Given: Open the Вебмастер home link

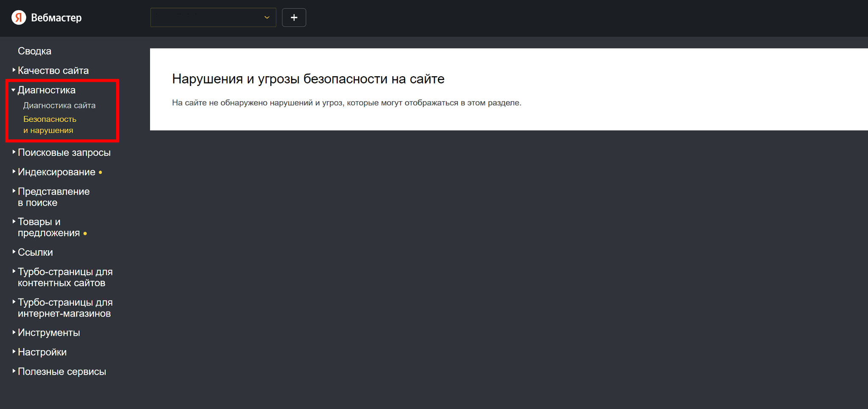Looking at the screenshot, I should tap(56, 18).
